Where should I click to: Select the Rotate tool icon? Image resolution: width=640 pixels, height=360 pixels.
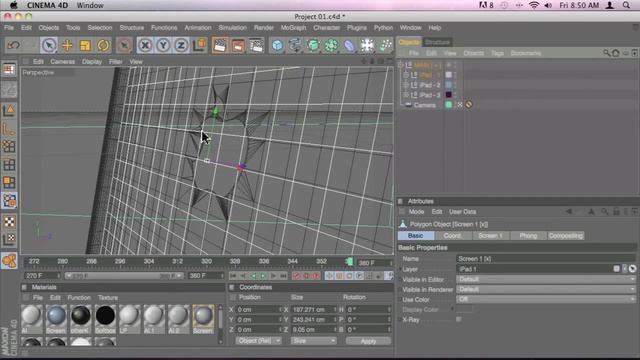[103, 45]
